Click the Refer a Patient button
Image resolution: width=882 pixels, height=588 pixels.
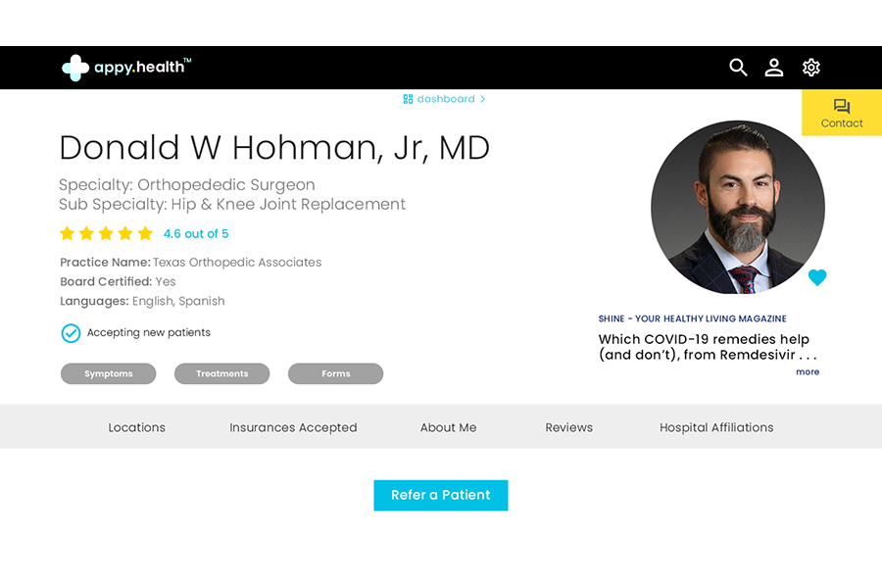tap(441, 495)
